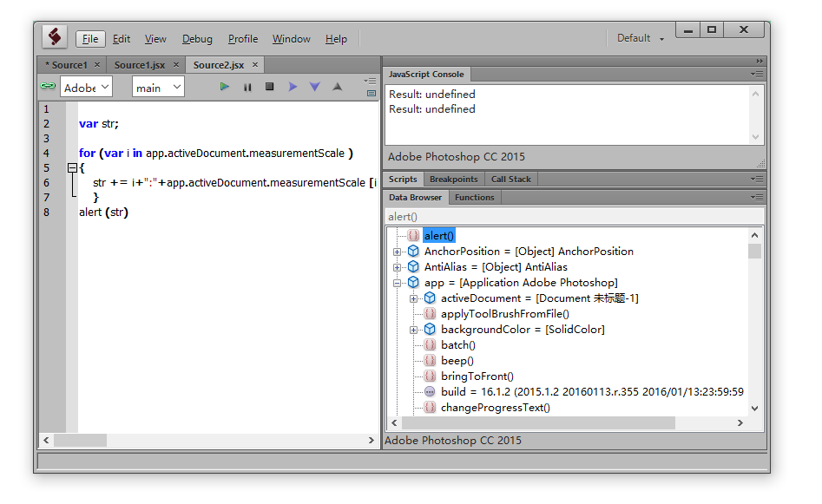Close the Source2.jsx tab
Screen dimensions: 822x504
point(255,64)
